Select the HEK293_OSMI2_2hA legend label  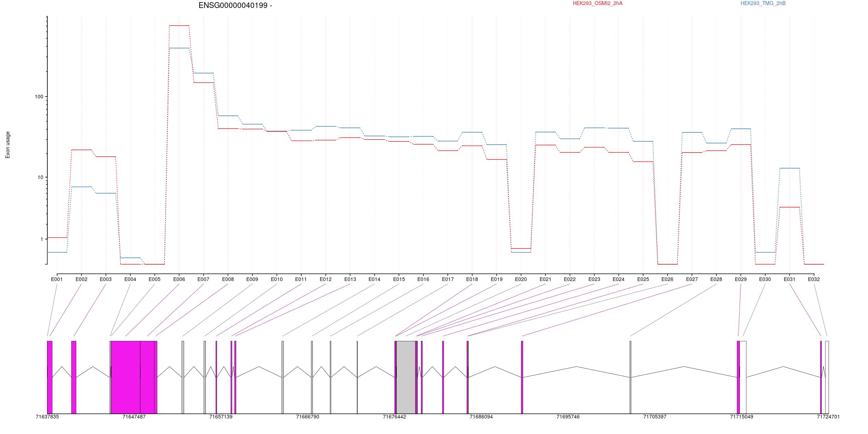coord(597,3)
